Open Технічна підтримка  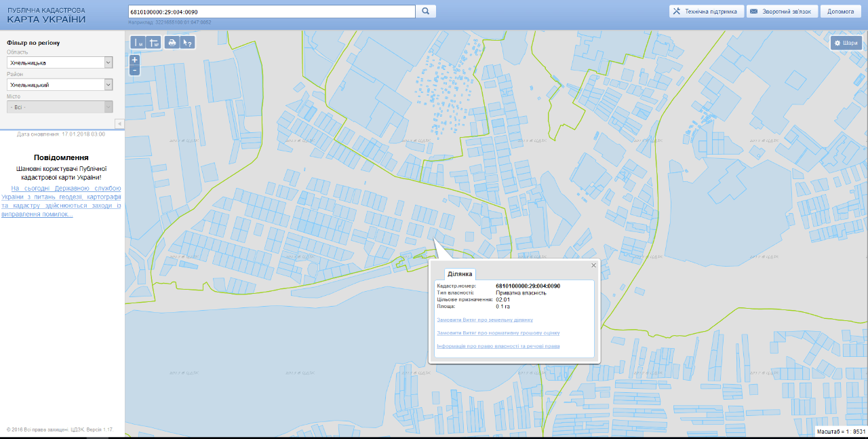707,12
